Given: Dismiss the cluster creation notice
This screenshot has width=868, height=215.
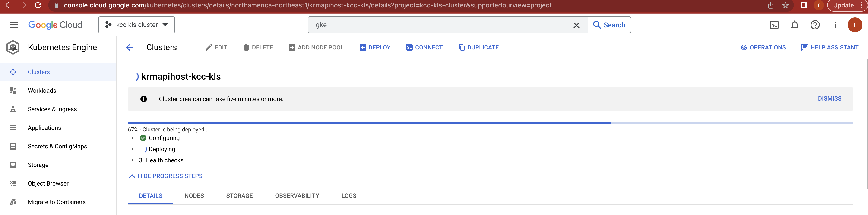Looking at the screenshot, I should 830,98.
